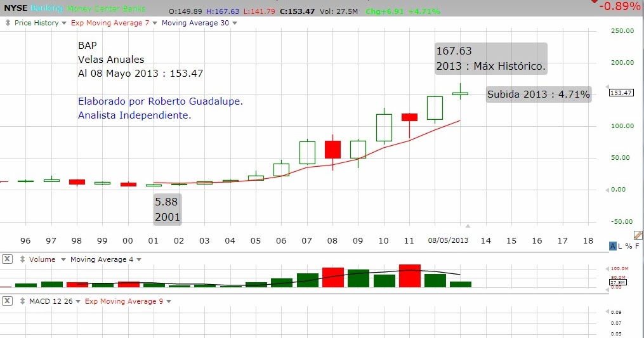
Task: Select the BAP ticker text annotation
Action: [88, 46]
